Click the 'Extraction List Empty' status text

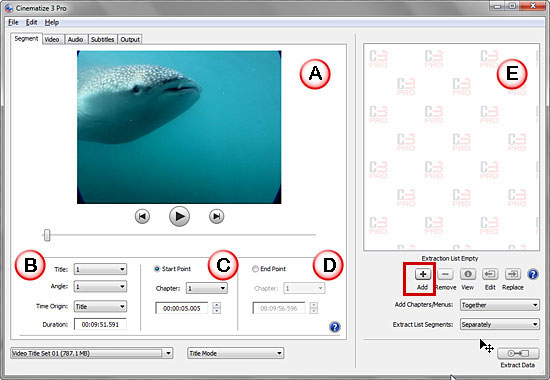point(450,258)
